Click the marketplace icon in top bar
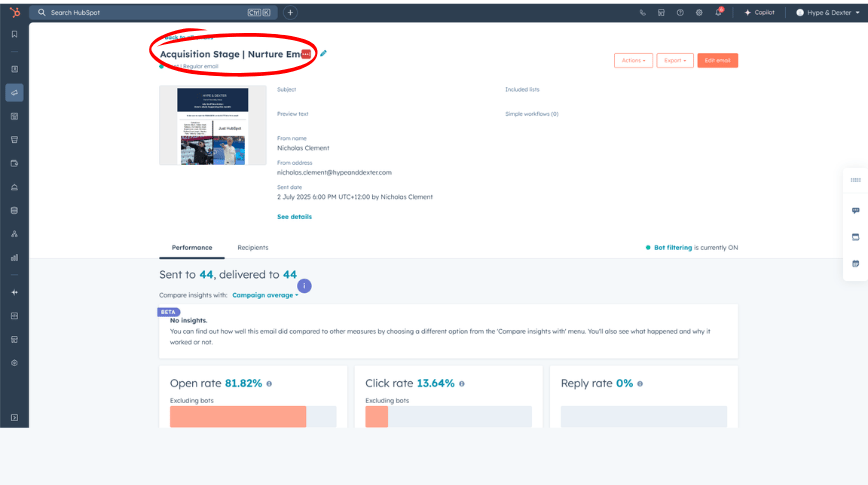 point(661,13)
